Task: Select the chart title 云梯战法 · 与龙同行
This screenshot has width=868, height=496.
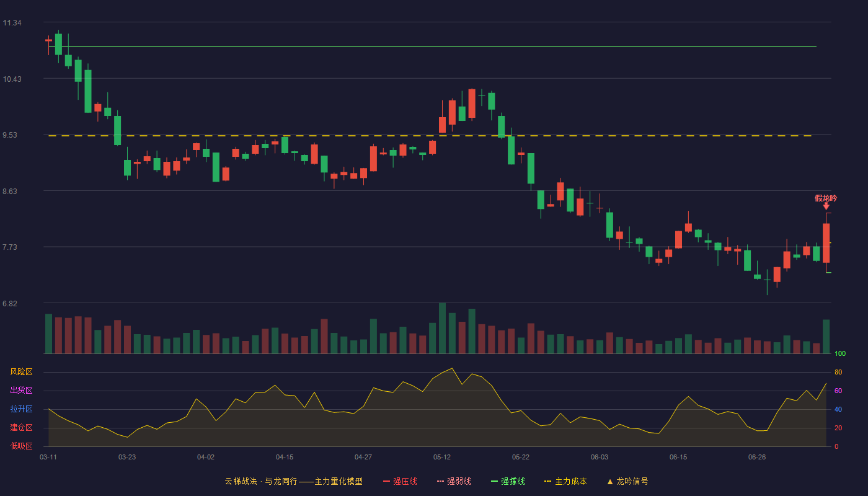Action: (x=261, y=481)
